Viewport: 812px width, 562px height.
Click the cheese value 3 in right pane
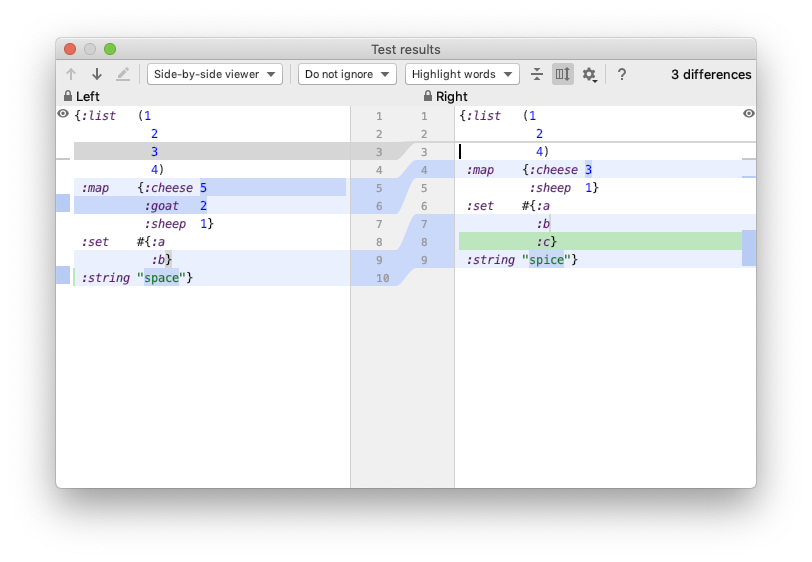click(x=588, y=169)
